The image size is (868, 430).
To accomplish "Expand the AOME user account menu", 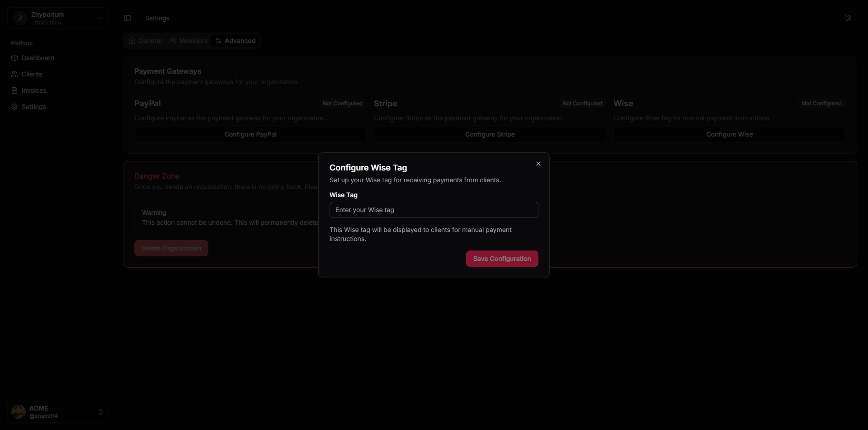I will click(x=58, y=412).
